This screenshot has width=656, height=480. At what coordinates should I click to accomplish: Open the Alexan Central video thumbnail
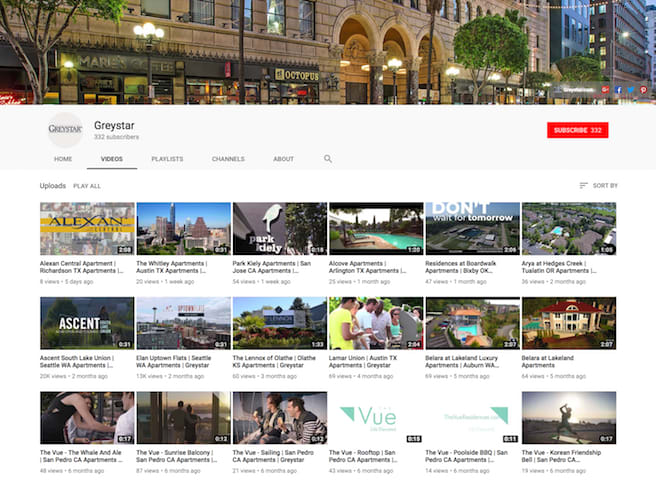[87, 228]
